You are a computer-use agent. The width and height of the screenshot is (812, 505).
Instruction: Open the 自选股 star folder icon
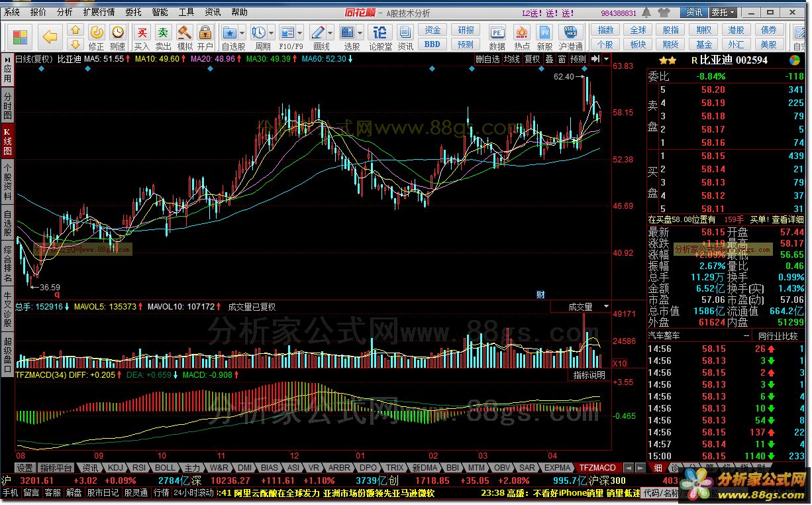230,32
